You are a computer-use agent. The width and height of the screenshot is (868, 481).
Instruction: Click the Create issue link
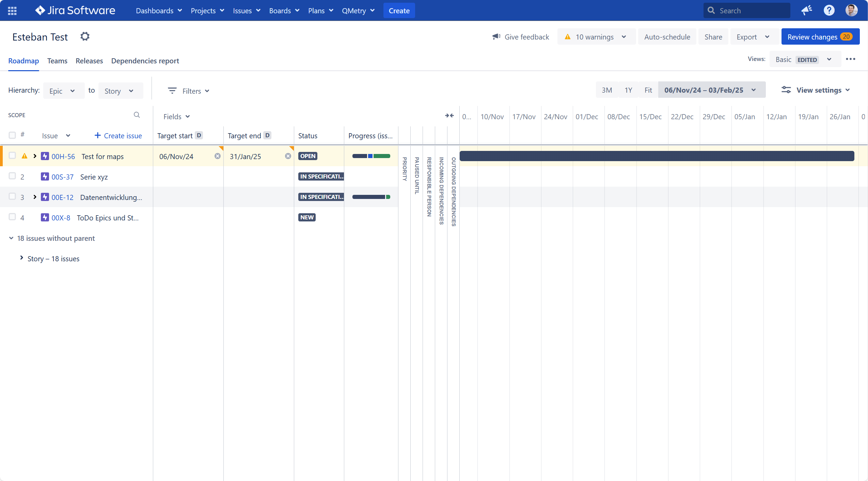pos(118,135)
